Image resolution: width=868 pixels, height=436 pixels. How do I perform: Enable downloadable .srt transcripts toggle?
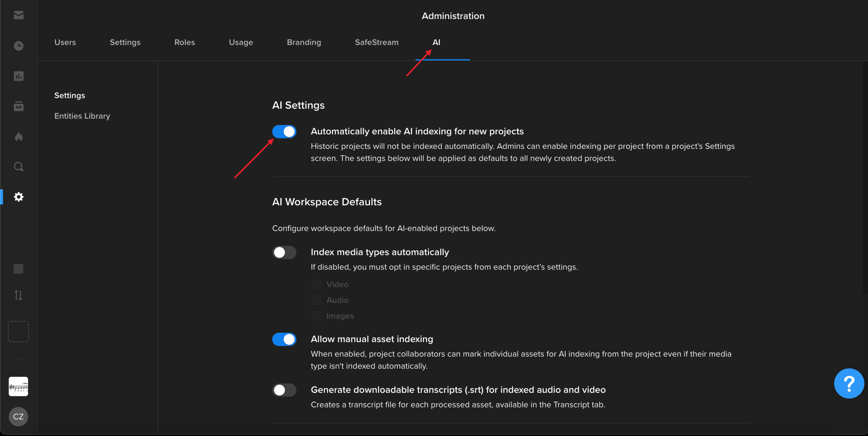coord(284,390)
